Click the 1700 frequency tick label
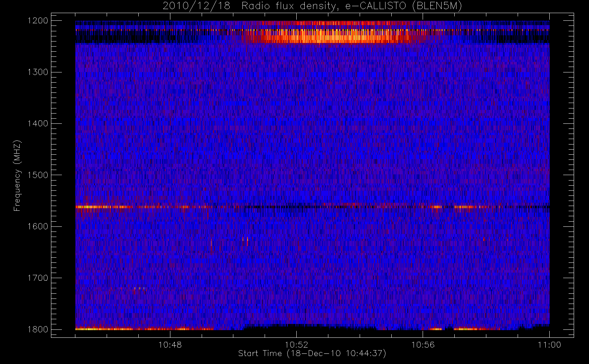The image size is (589, 364). tap(38, 278)
